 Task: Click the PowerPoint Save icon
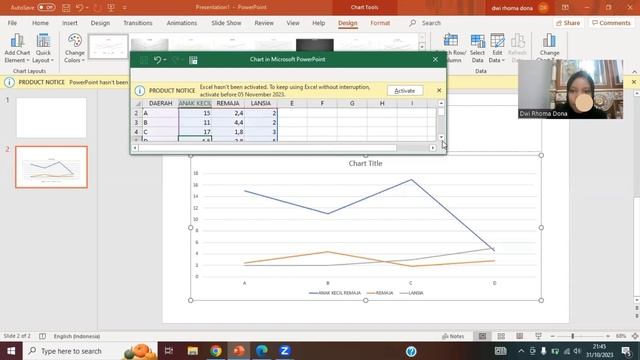tap(66, 7)
